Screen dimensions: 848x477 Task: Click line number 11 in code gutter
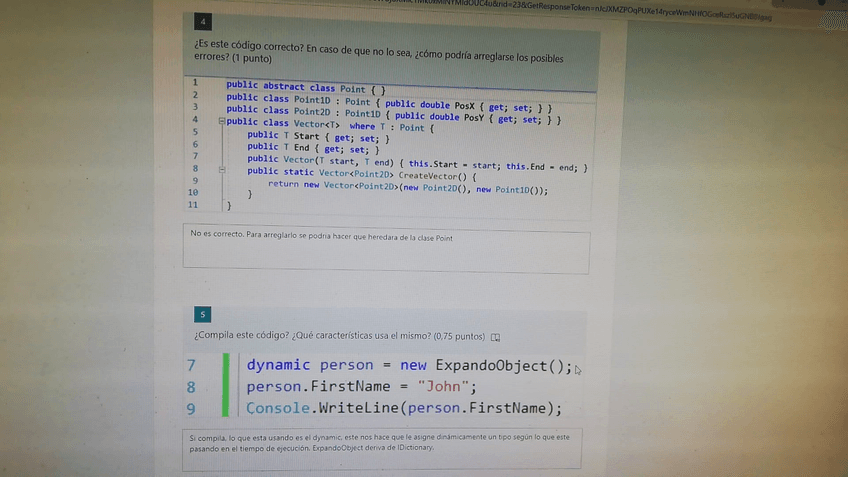point(193,205)
